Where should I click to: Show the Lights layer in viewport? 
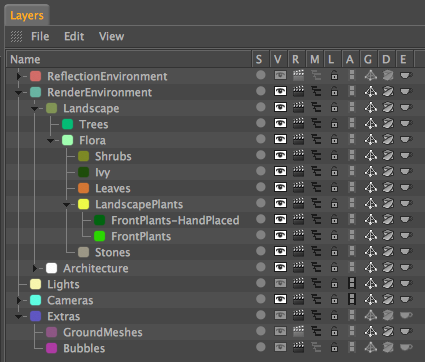pyautogui.click(x=280, y=283)
